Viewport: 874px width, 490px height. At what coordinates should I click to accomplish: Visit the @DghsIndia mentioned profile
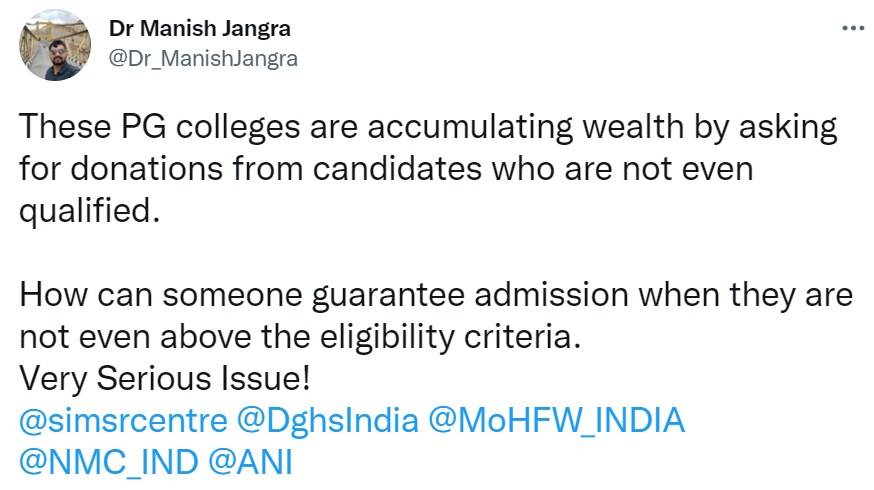[x=326, y=419]
